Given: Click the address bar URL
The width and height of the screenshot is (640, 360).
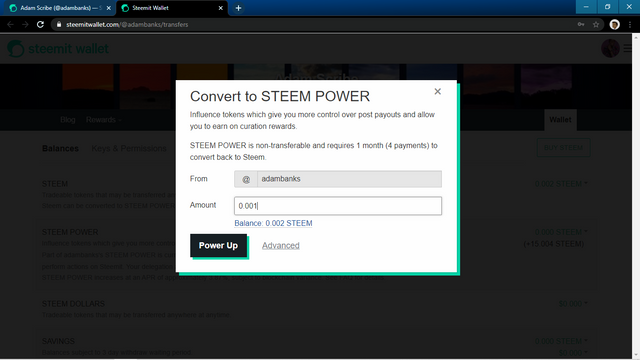Looking at the screenshot, I should [x=127, y=24].
